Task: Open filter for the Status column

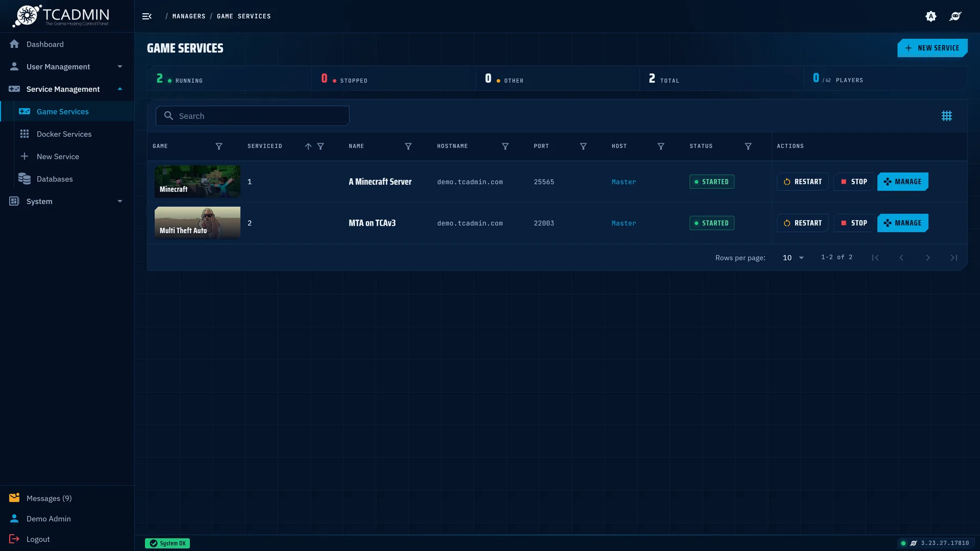Action: pyautogui.click(x=748, y=146)
